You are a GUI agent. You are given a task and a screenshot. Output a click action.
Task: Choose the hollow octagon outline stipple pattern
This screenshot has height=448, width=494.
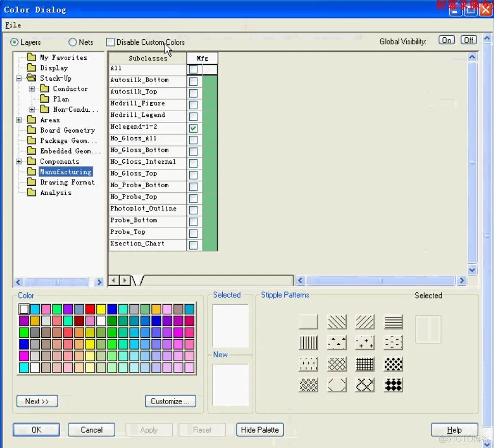(x=337, y=385)
